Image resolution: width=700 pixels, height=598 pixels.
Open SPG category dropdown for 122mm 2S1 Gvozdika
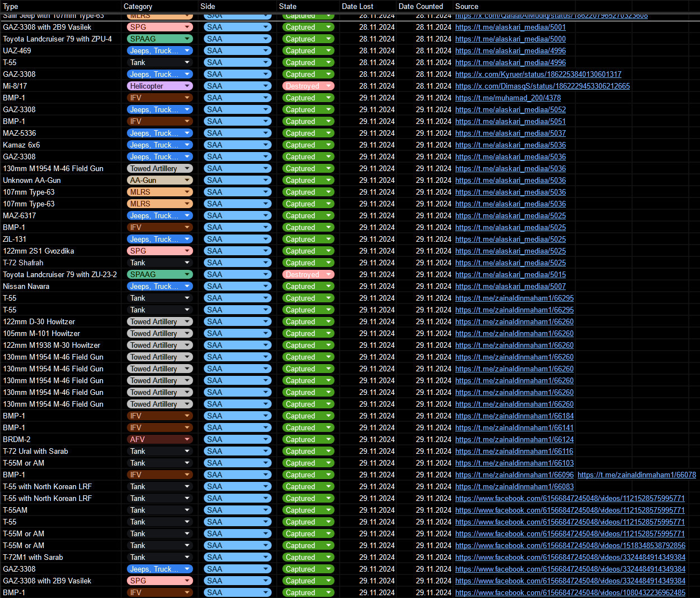(x=160, y=251)
